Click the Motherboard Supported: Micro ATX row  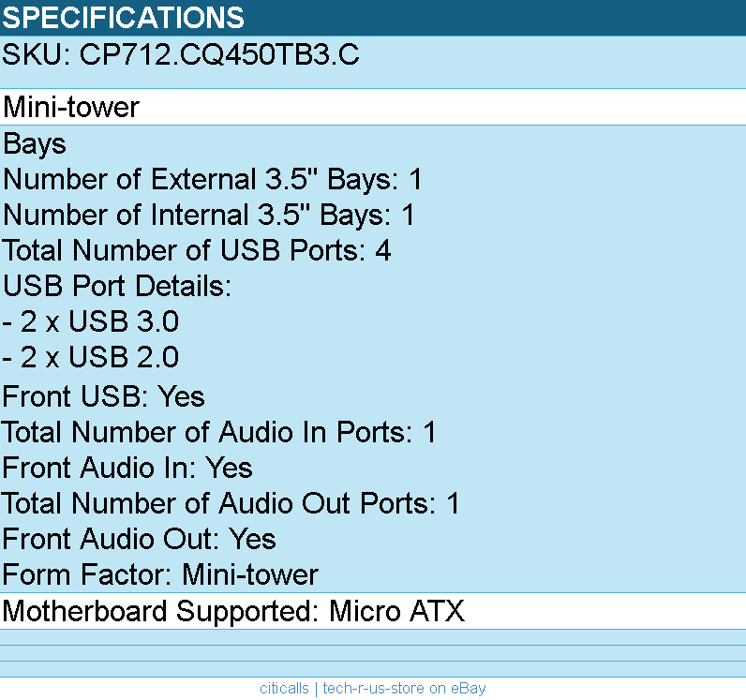(x=233, y=612)
